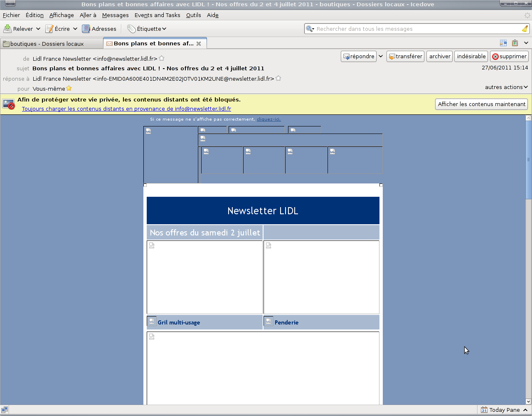Star the reply-to address contact
This screenshot has width=532, height=416.
click(x=278, y=78)
